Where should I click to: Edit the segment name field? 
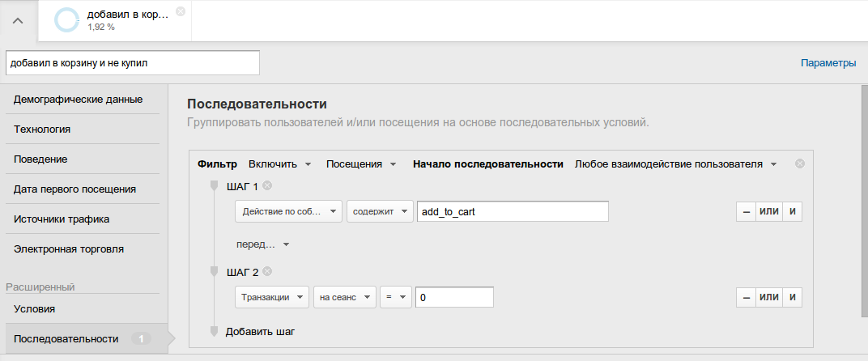132,63
